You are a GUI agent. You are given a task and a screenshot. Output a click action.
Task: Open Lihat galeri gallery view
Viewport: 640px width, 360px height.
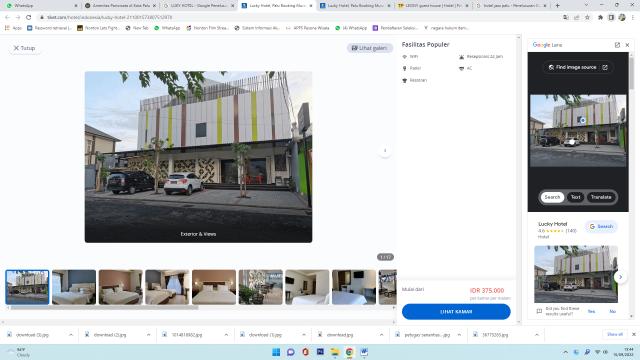point(369,48)
